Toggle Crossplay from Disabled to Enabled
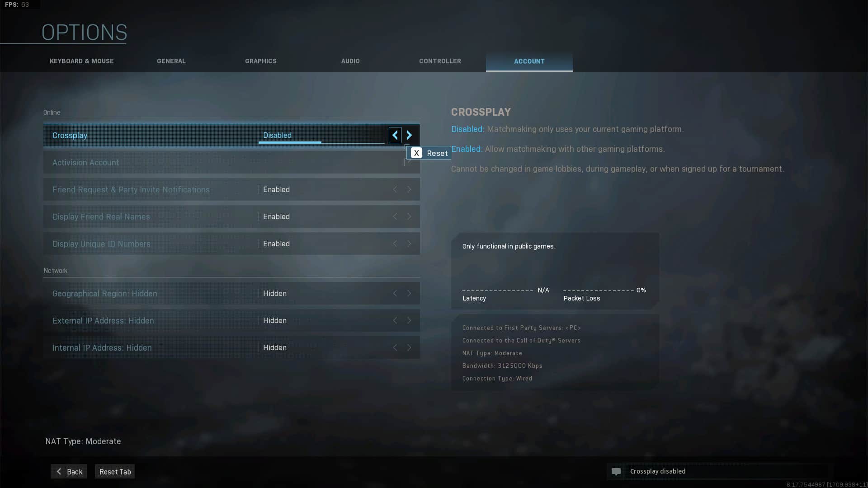The height and width of the screenshot is (488, 868). (410, 135)
